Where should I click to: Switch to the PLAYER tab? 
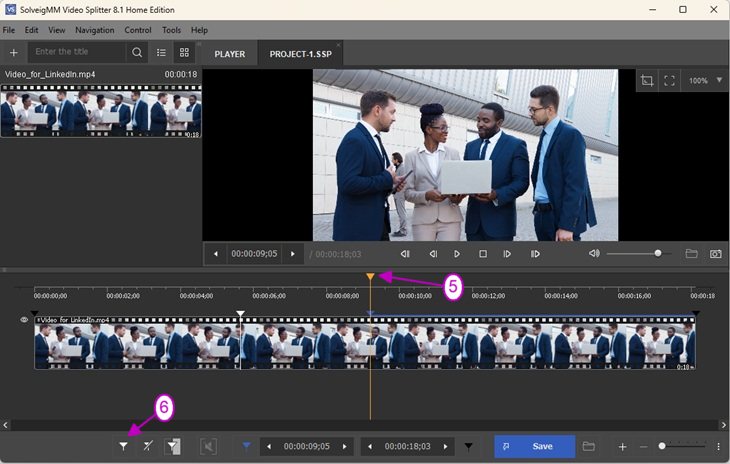(x=229, y=54)
